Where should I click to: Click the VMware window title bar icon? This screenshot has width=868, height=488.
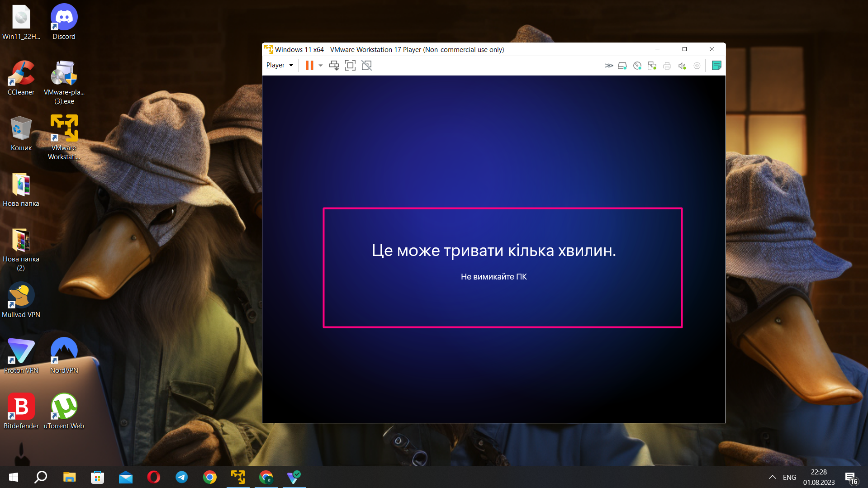click(269, 49)
